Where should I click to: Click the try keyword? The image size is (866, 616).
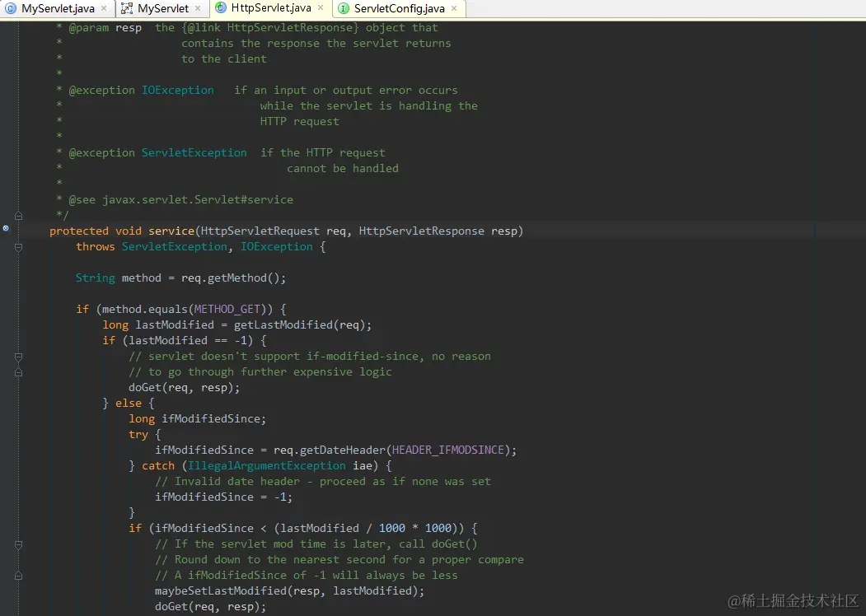click(x=138, y=434)
